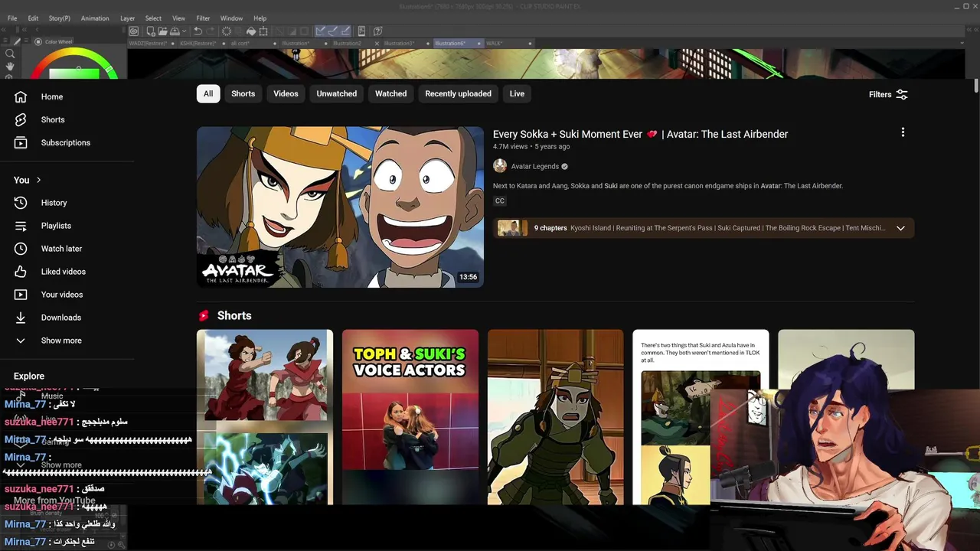Expand the You section chevron
Viewport: 980px width, 551px height.
(38, 180)
